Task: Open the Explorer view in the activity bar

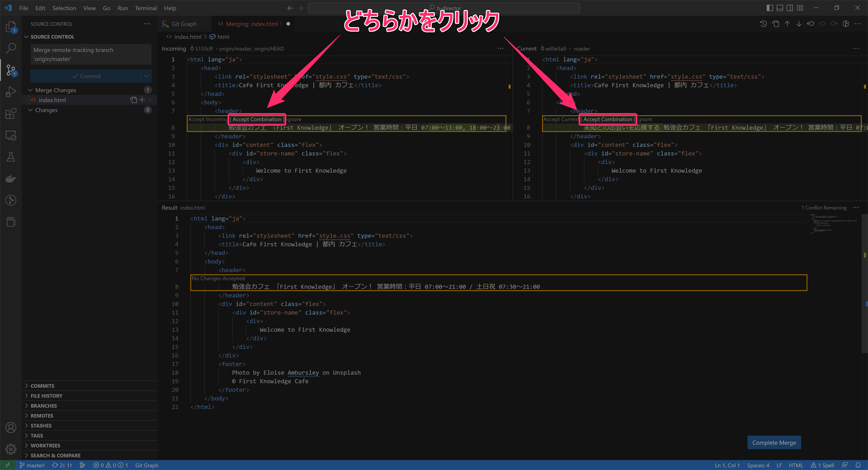Action: pos(11,27)
